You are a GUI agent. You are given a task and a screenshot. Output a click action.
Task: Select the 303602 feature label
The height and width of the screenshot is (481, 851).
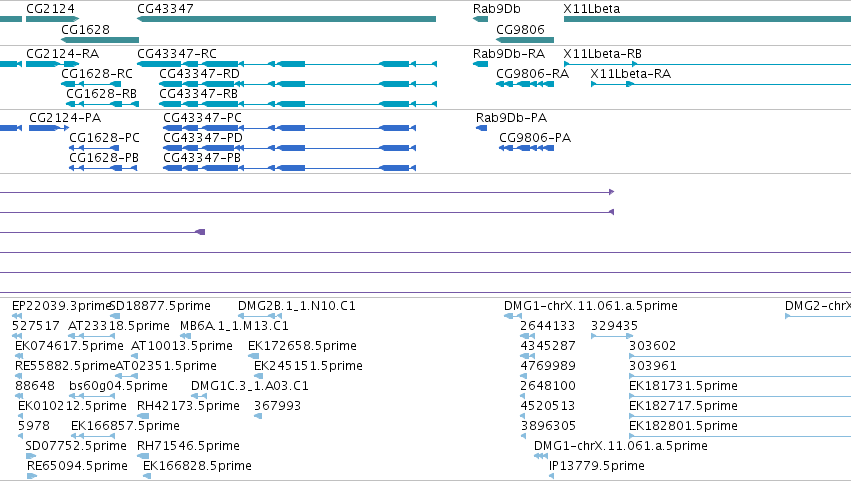pyautogui.click(x=652, y=346)
